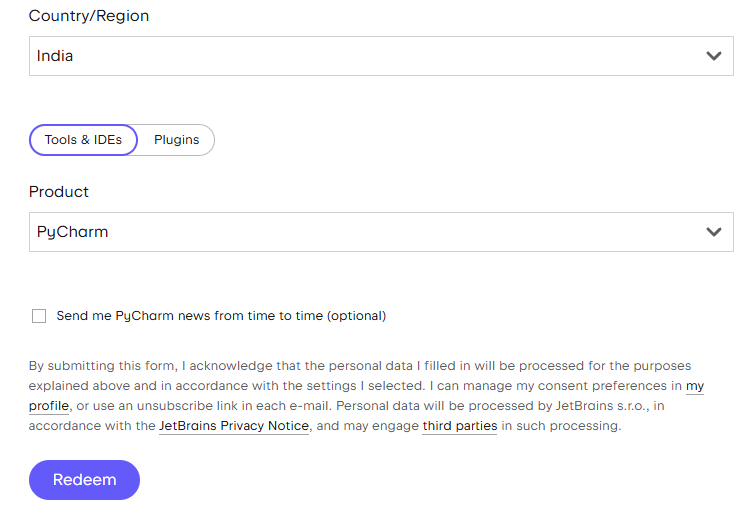The width and height of the screenshot is (743, 510).
Task: Enable the PyCharm news checkbox
Action: (39, 316)
